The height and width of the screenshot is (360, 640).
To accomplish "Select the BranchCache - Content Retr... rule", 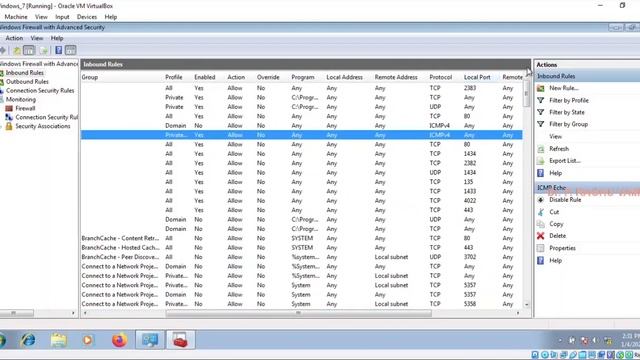I will [302, 238].
